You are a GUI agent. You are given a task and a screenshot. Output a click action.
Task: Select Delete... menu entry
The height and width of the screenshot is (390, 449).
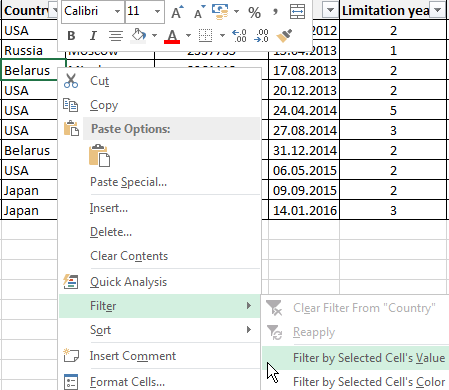[x=159, y=232]
